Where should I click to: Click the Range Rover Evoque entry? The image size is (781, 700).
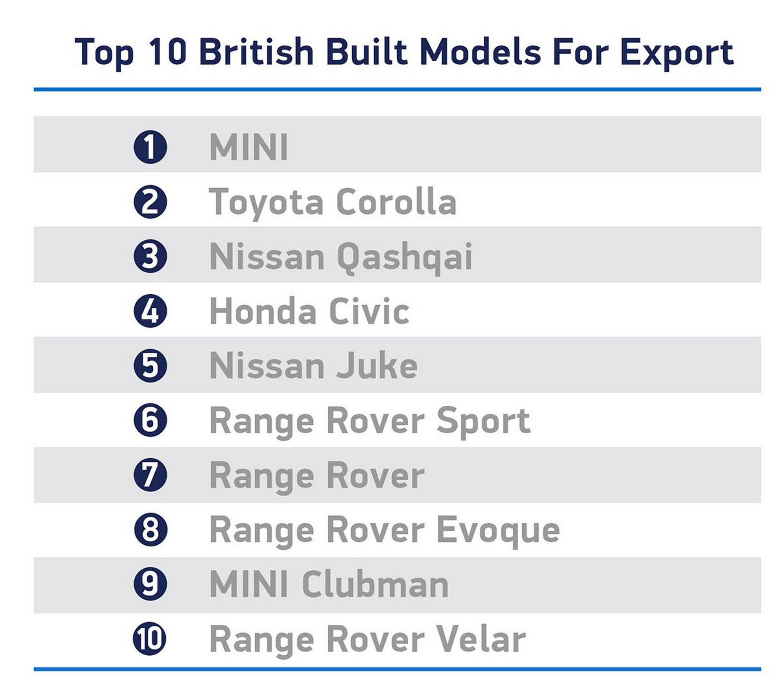coord(384,530)
